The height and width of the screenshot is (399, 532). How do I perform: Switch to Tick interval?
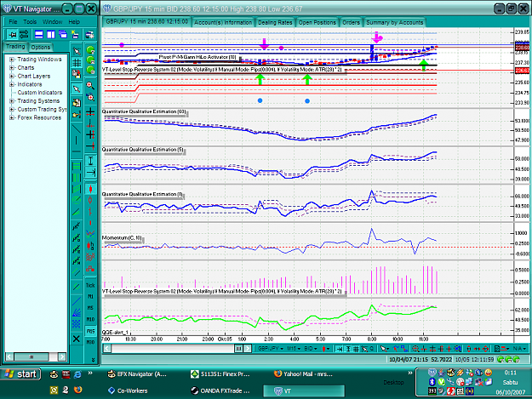tap(90, 286)
